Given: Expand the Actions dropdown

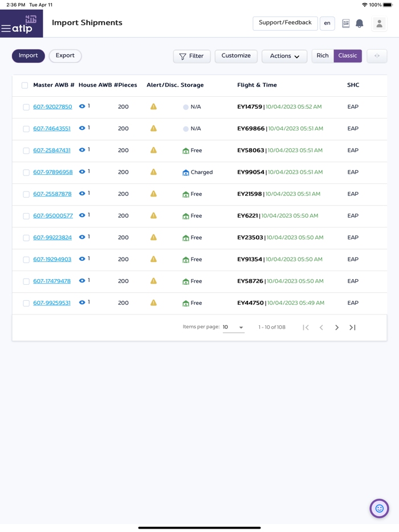Looking at the screenshot, I should coord(284,56).
